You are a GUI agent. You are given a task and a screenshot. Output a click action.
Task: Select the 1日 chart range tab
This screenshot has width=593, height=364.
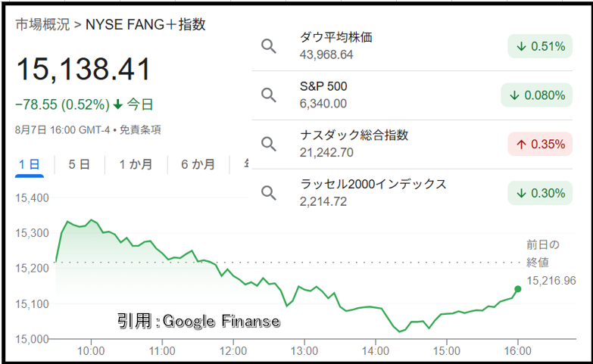(x=29, y=165)
